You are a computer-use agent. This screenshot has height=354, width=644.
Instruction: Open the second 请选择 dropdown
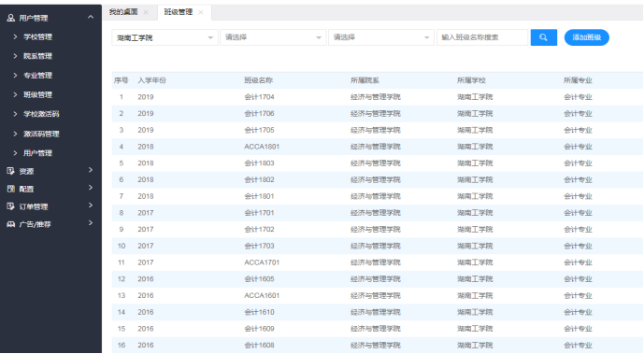coord(273,37)
